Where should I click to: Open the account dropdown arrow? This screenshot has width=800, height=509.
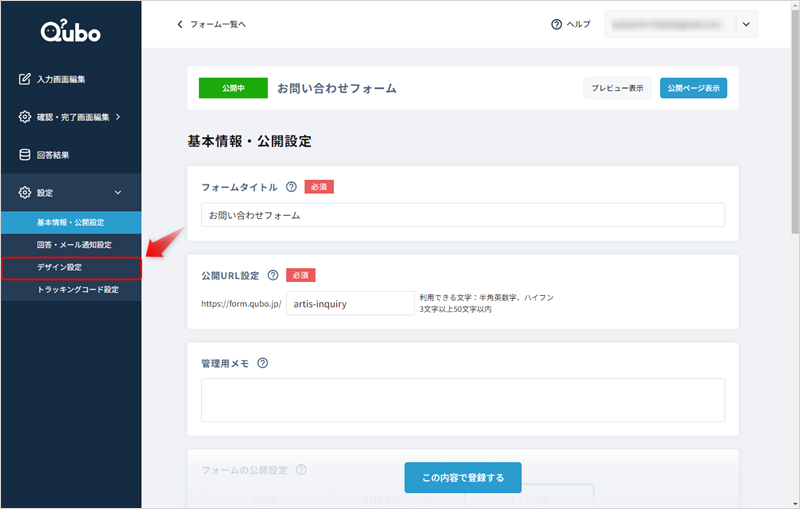pos(746,24)
